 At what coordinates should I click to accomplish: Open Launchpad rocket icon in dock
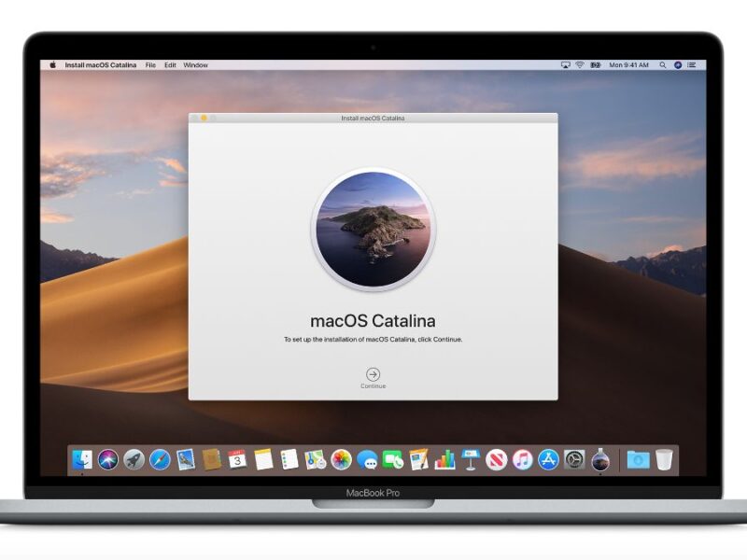coord(134,460)
